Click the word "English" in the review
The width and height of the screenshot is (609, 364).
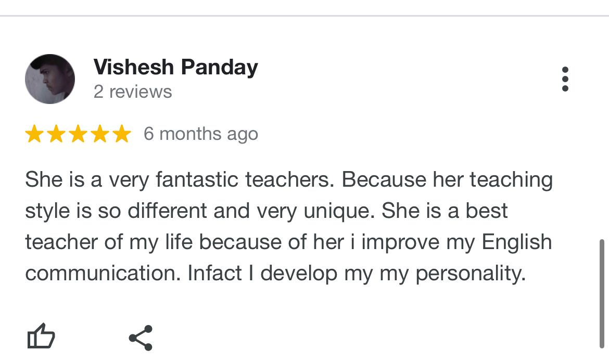(516, 242)
